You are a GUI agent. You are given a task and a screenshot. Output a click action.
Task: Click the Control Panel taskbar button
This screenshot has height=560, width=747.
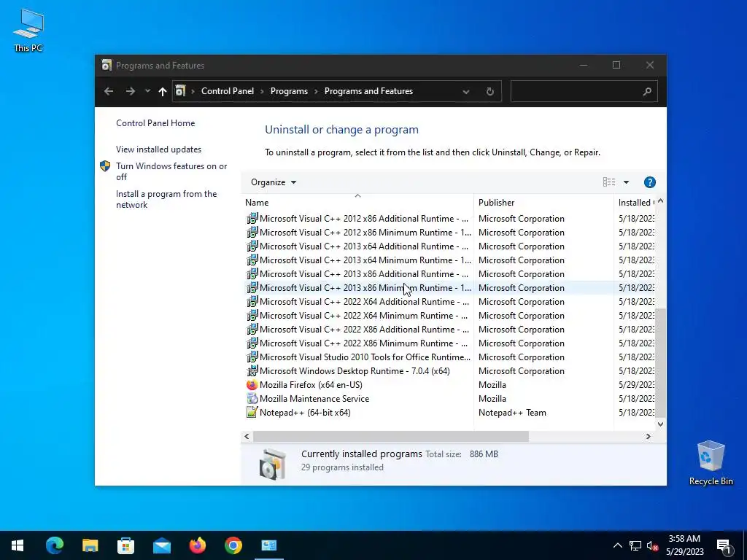click(x=269, y=545)
